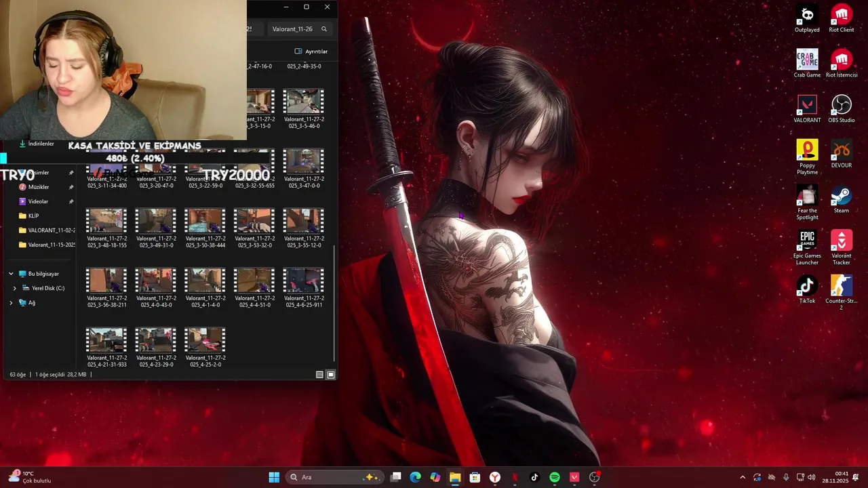
Task: Select Müzikler in the navigation pane
Action: point(38,187)
